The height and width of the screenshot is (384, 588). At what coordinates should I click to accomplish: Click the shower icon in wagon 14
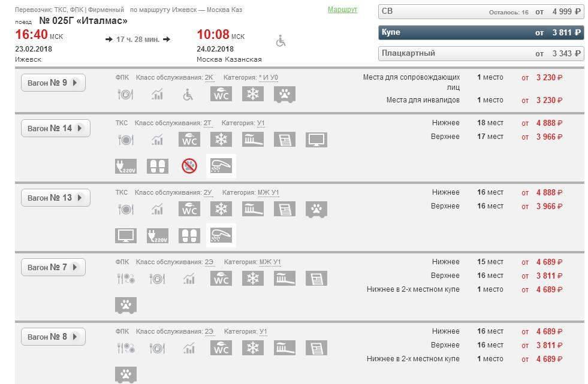click(221, 165)
